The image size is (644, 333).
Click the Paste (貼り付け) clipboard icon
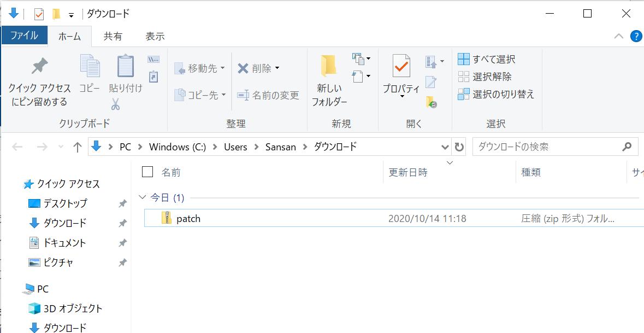[x=126, y=66]
